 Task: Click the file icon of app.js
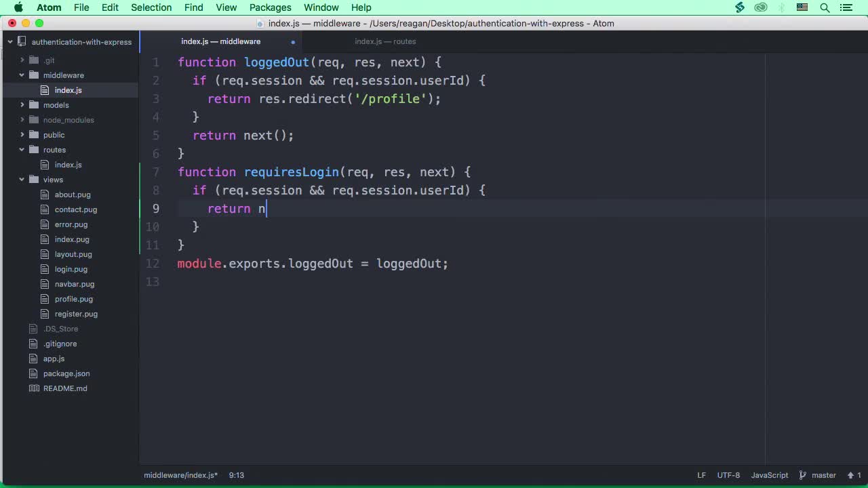34,359
